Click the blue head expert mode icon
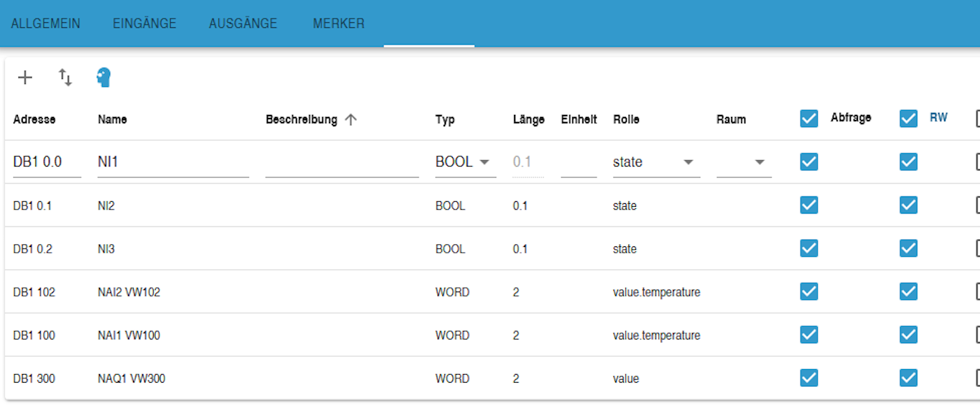The width and height of the screenshot is (980, 420). [x=104, y=78]
